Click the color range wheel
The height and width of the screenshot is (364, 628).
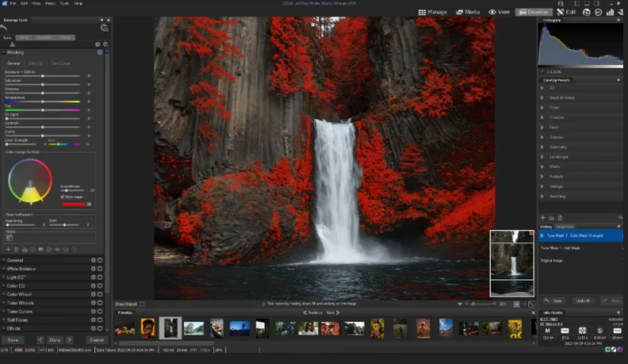pyautogui.click(x=30, y=181)
